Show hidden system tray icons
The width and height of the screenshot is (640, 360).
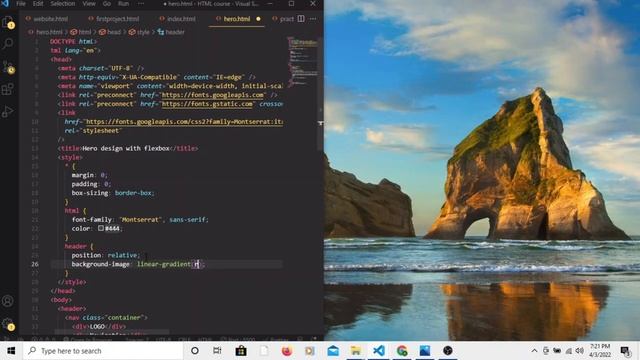534,351
